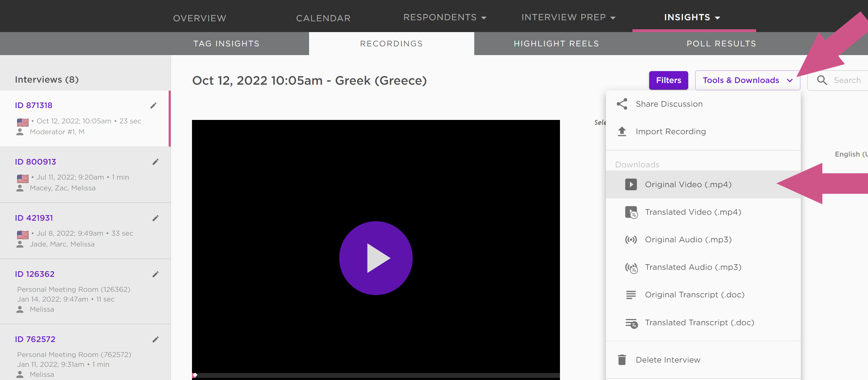Screen dimensions: 868x380
Task: Click the Import Recording upload icon
Action: 622,131
